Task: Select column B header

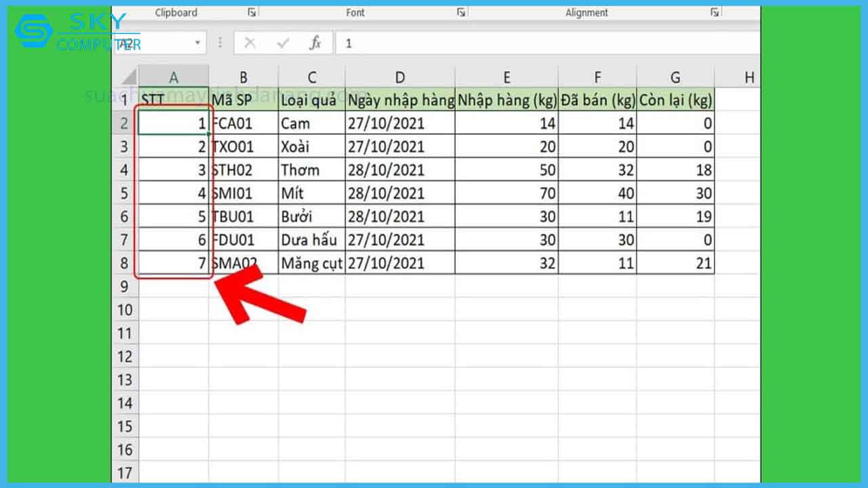Action: tap(243, 77)
